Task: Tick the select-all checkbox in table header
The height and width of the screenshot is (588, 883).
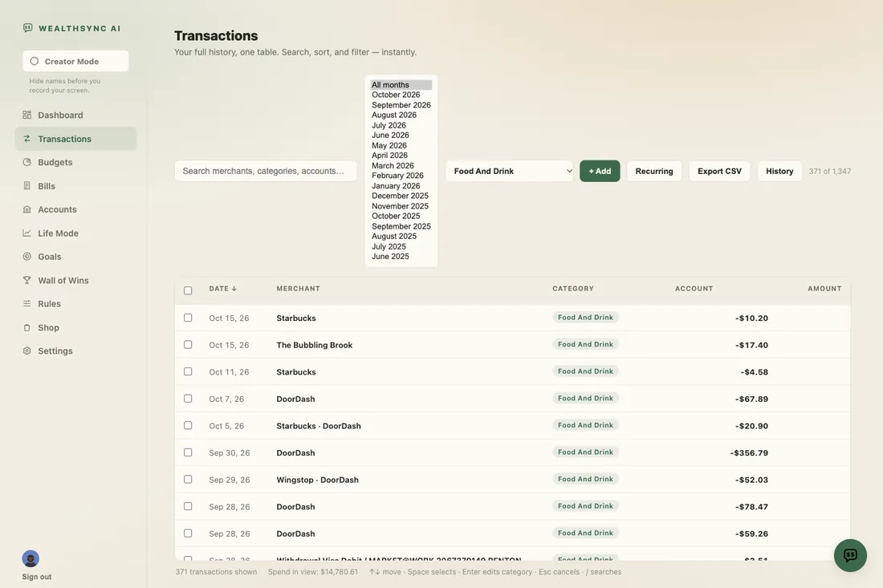Action: point(188,290)
